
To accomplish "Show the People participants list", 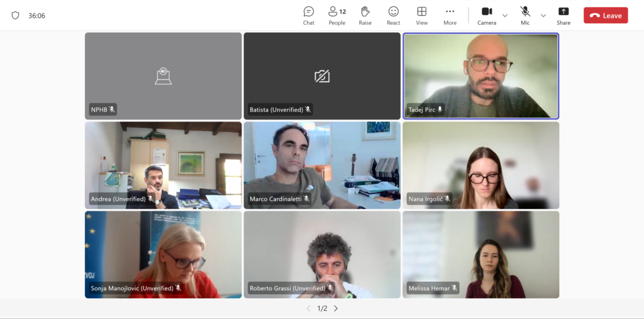I will click(x=337, y=16).
